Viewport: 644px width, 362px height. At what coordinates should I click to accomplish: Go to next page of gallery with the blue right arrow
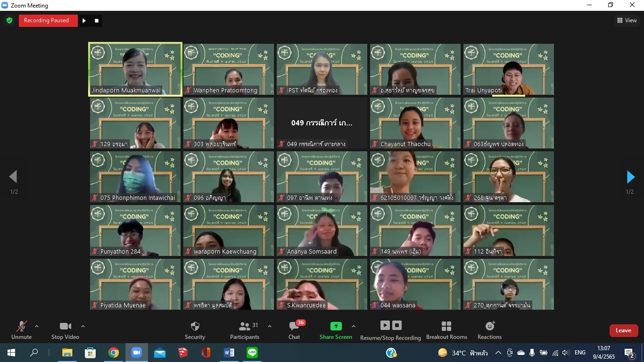point(630,177)
